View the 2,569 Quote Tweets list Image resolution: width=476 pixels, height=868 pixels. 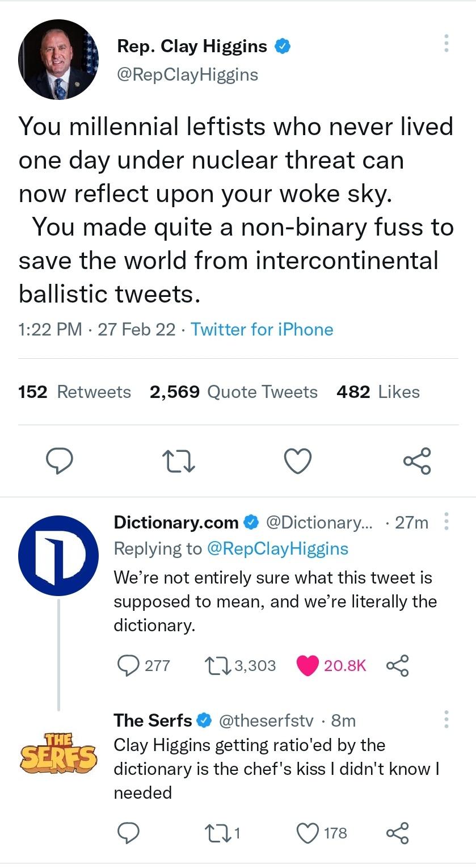point(233,392)
